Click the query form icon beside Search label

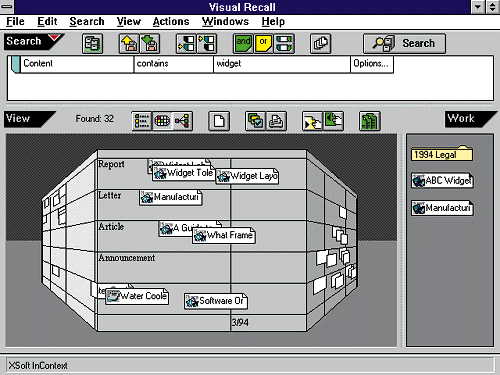92,44
